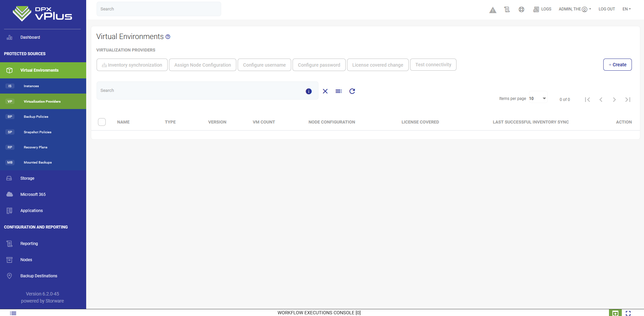Tick the select-all checkbox in table header
The image size is (644, 316).
[102, 122]
